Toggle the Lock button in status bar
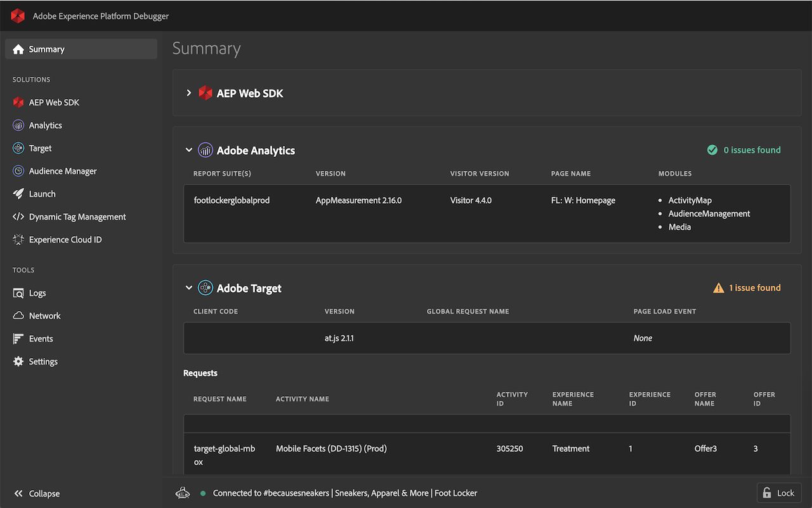The image size is (812, 508). click(778, 493)
